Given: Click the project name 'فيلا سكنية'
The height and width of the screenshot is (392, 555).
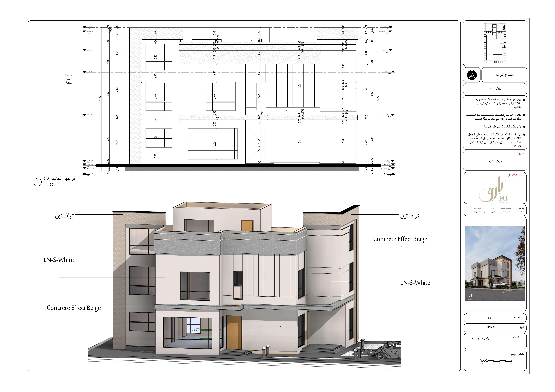Looking at the screenshot, I should (x=495, y=161).
